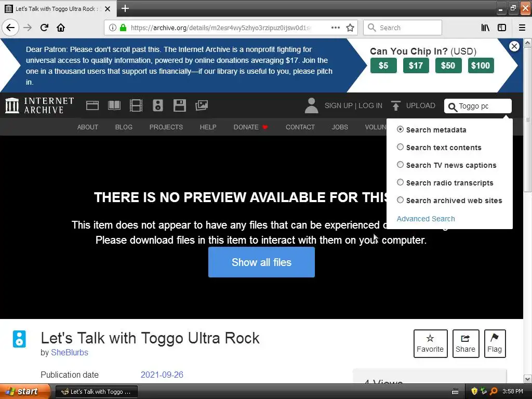
Task: Open the BLOG menu item
Action: tap(124, 127)
